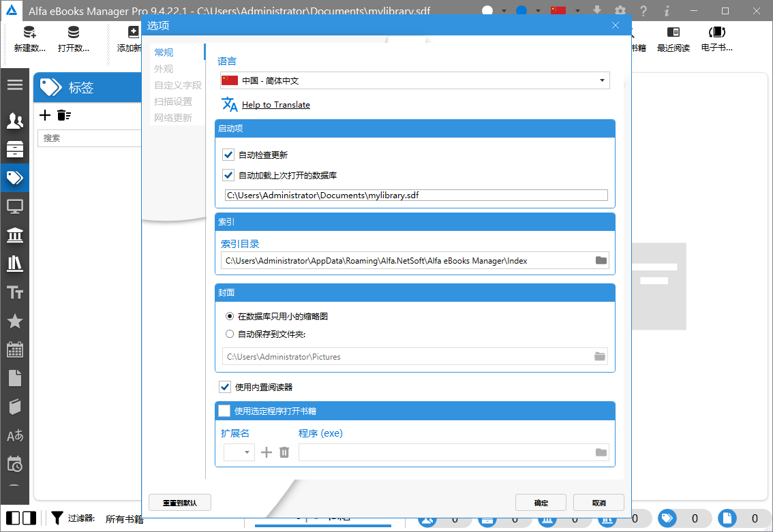The height and width of the screenshot is (532, 773).
Task: Open the bookshelf icon in sidebar
Action: click(x=15, y=264)
